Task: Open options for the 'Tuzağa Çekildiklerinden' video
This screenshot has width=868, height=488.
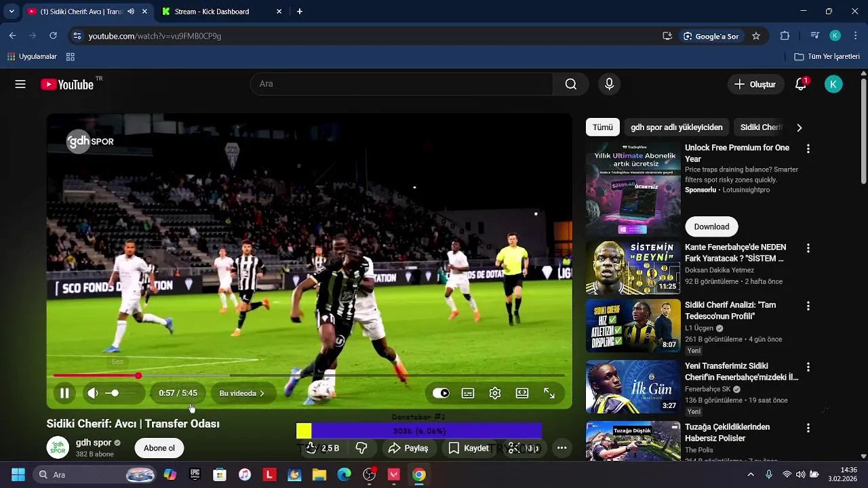Action: coord(808,428)
